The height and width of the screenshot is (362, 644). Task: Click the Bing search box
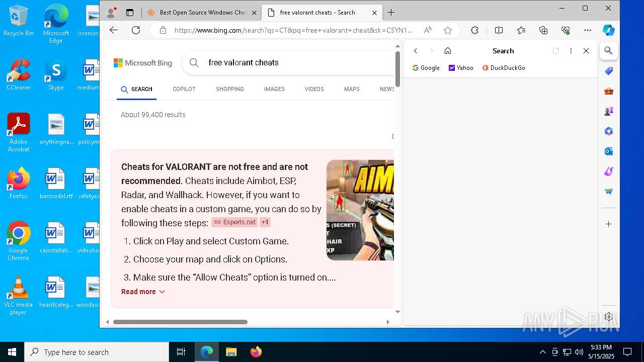289,63
